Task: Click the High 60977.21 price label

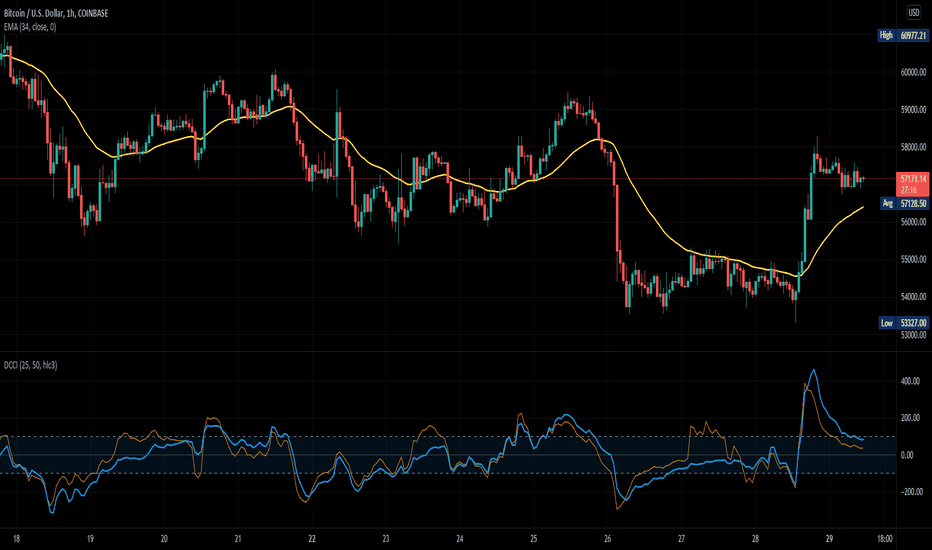Action: point(903,36)
